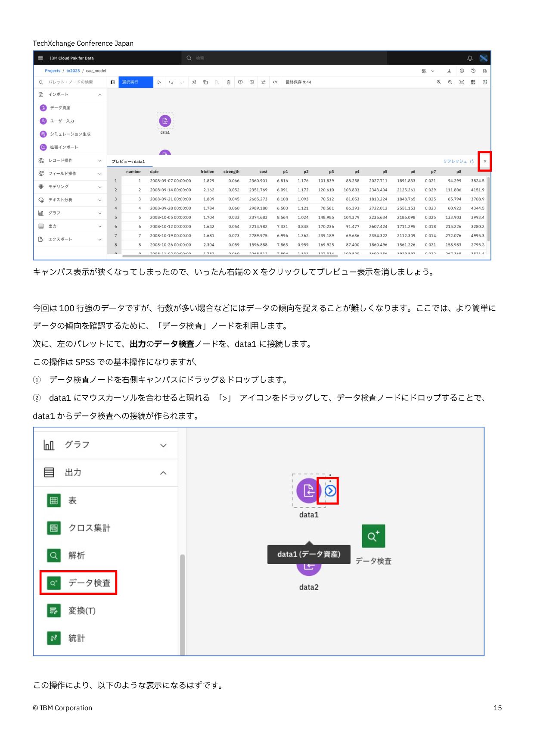Collapse the インポート palette section
534x756 pixels.
[x=100, y=94]
